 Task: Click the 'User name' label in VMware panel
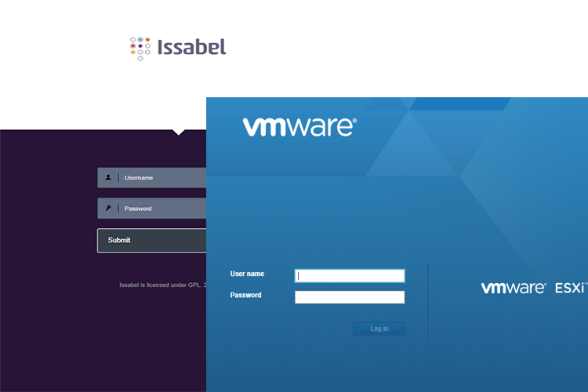pos(247,274)
